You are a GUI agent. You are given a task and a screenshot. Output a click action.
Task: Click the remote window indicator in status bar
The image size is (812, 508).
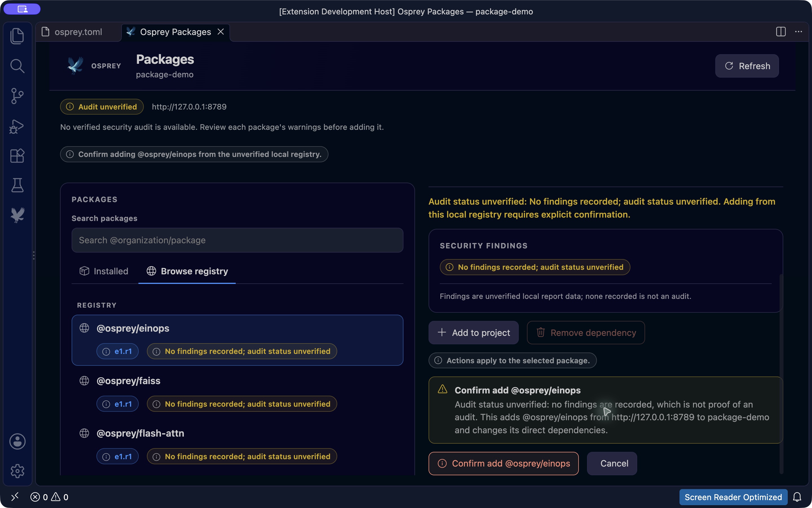pos(15,497)
